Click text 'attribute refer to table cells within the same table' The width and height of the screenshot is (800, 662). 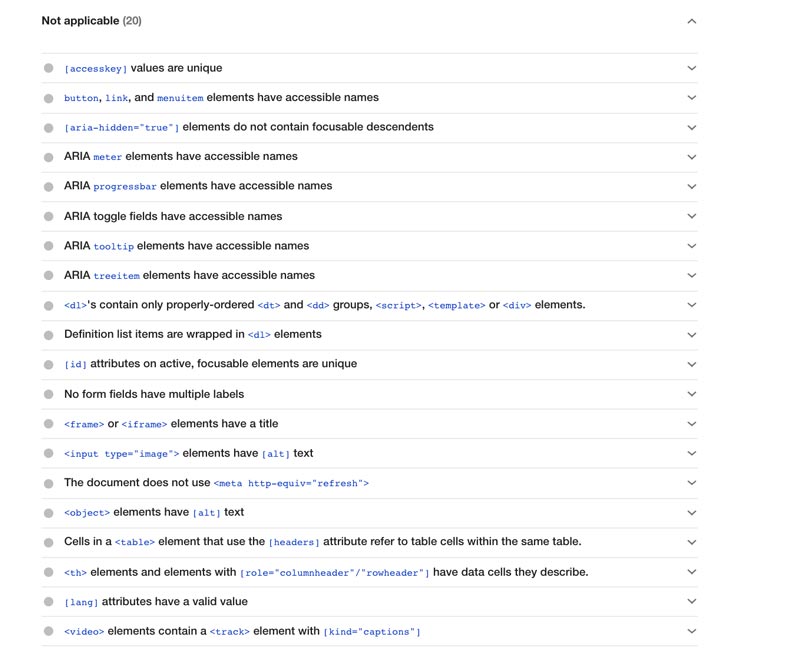(452, 542)
